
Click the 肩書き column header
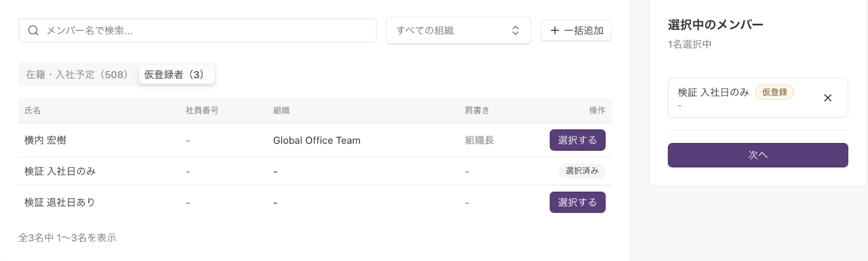[x=477, y=110]
